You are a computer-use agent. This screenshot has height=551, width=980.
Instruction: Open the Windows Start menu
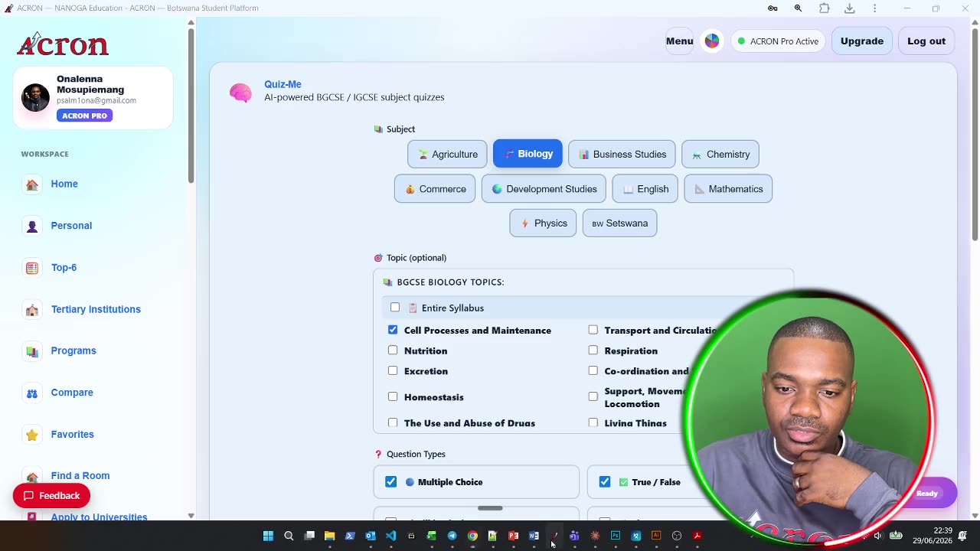tap(268, 536)
